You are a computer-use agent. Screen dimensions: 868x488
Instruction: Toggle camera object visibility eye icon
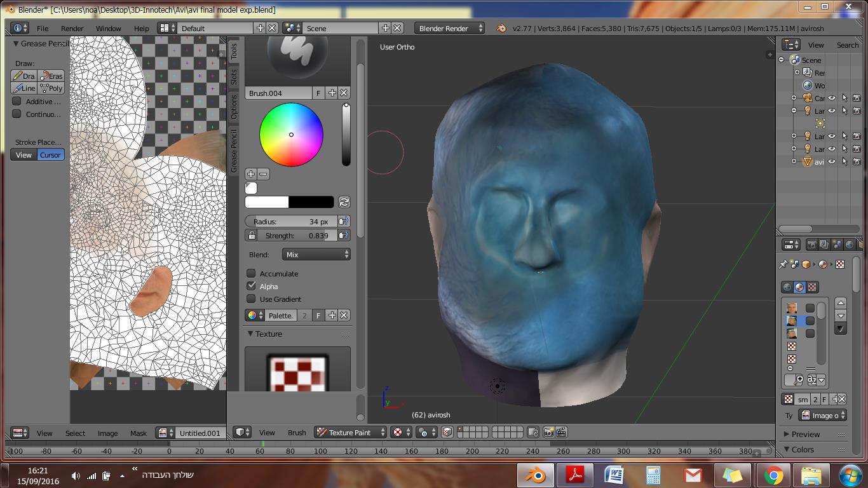[x=831, y=98]
